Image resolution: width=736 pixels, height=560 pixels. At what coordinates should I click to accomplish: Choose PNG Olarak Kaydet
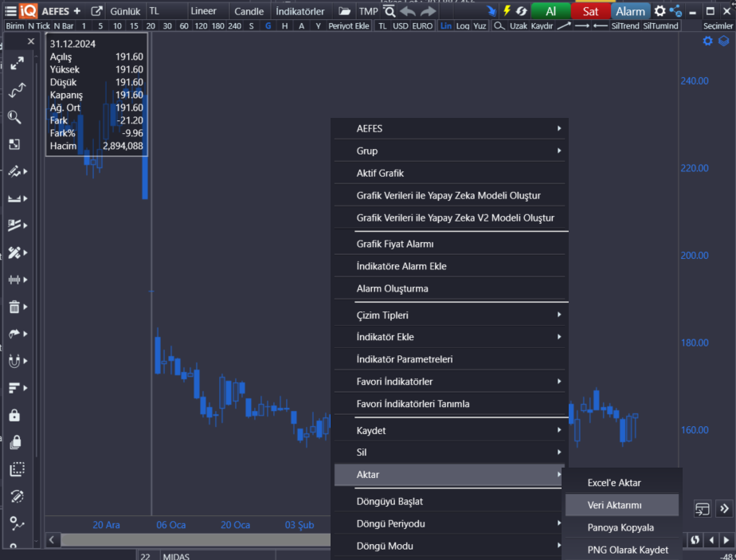click(x=622, y=550)
